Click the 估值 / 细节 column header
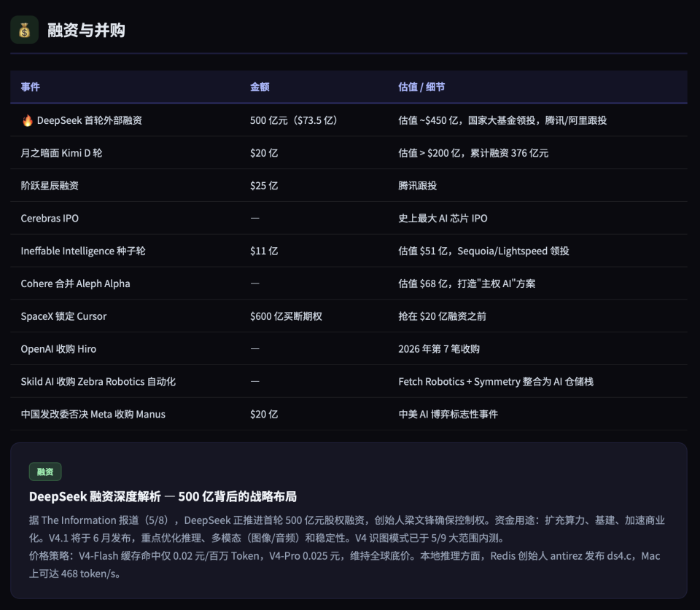Screen dimensions: 700x610 coord(421,87)
